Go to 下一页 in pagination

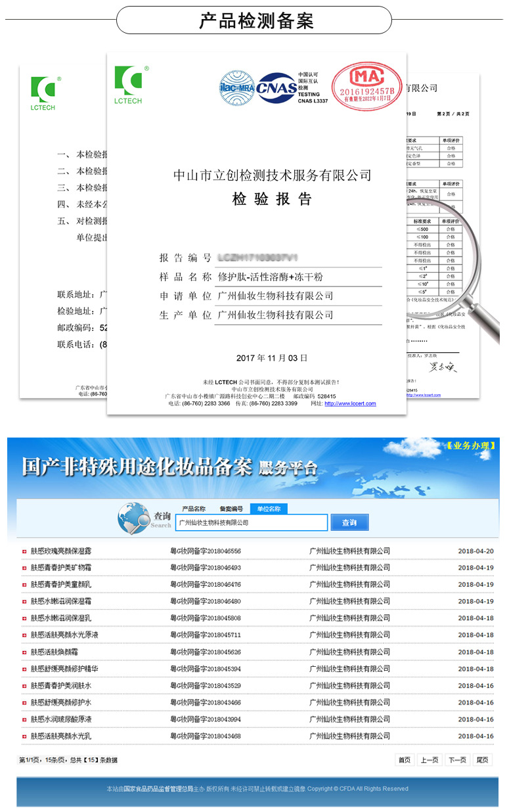[x=457, y=760]
